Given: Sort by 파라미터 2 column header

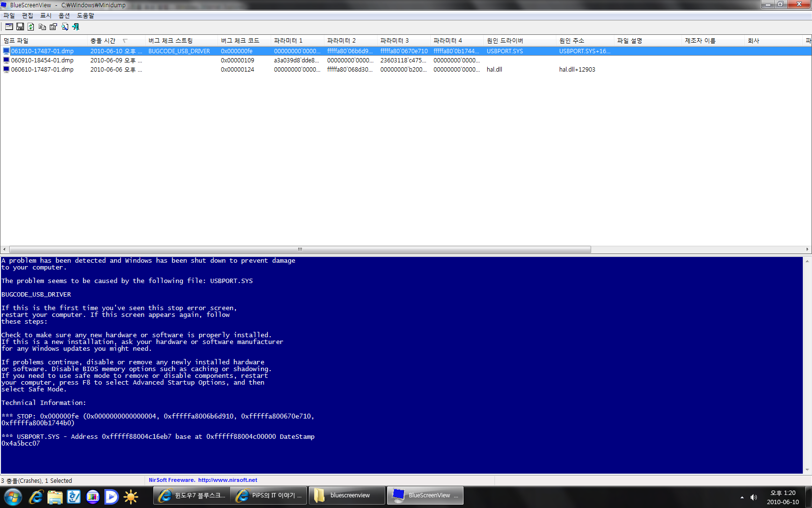Looking at the screenshot, I should coord(350,41).
